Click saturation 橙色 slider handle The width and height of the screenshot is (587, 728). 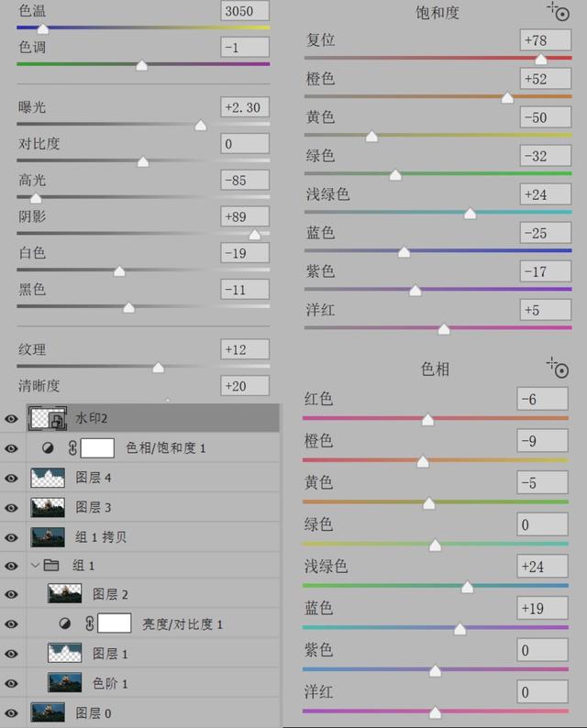tap(507, 97)
